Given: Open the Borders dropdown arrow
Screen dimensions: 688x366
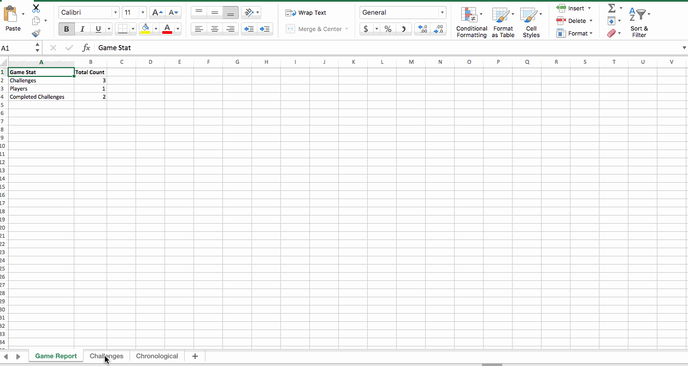Looking at the screenshot, I should tap(133, 29).
